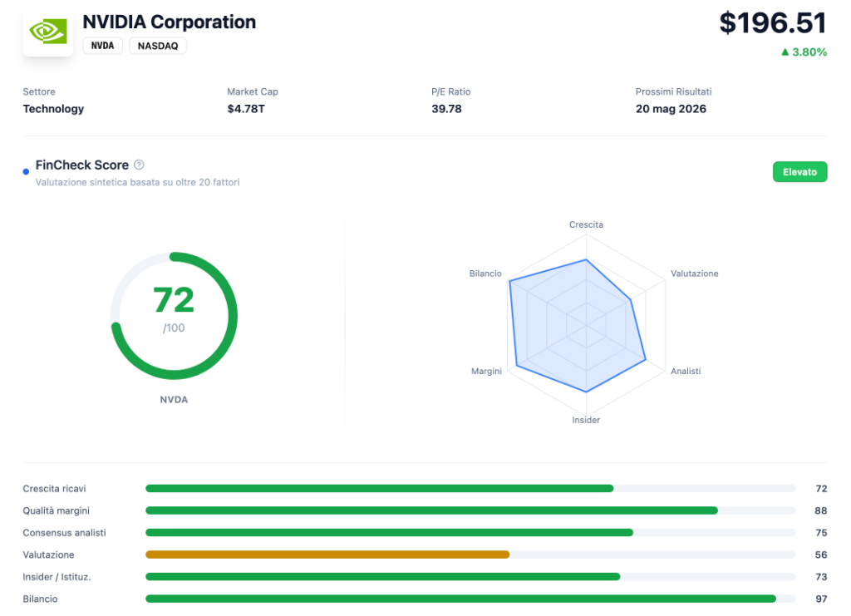
Task: Click the NVDA label under the gauge
Action: click(174, 400)
